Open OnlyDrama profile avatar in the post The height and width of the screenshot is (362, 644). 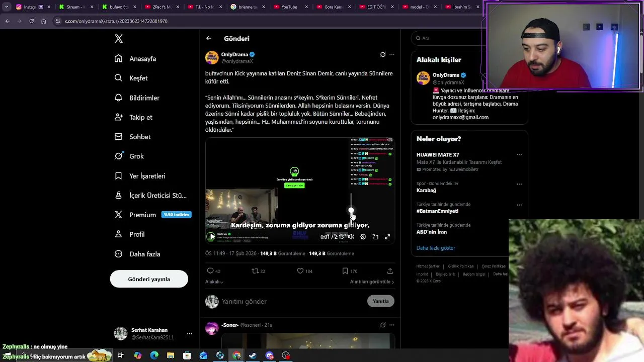[x=212, y=57]
